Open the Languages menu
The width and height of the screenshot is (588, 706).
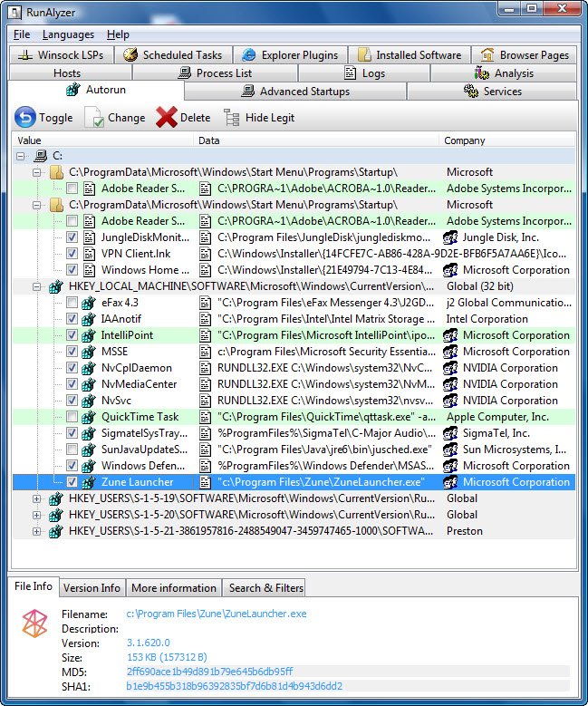69,34
